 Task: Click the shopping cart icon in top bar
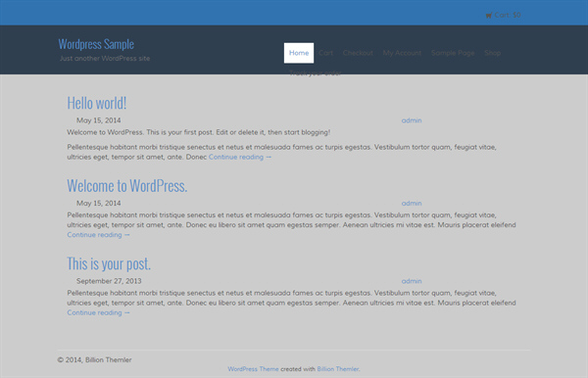click(x=489, y=16)
